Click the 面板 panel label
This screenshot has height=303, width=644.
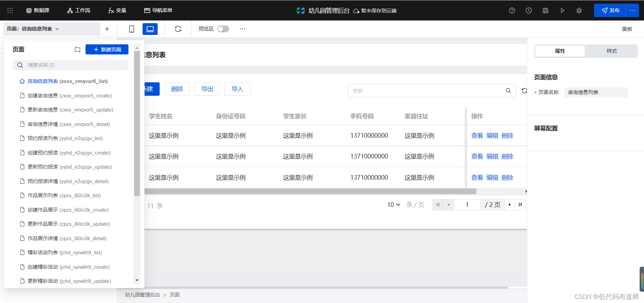pos(627,29)
